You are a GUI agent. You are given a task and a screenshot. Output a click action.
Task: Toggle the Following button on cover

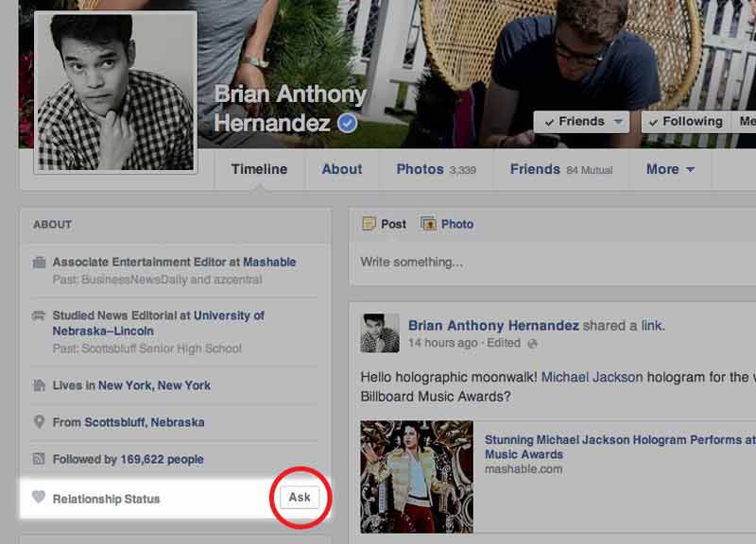tap(685, 122)
